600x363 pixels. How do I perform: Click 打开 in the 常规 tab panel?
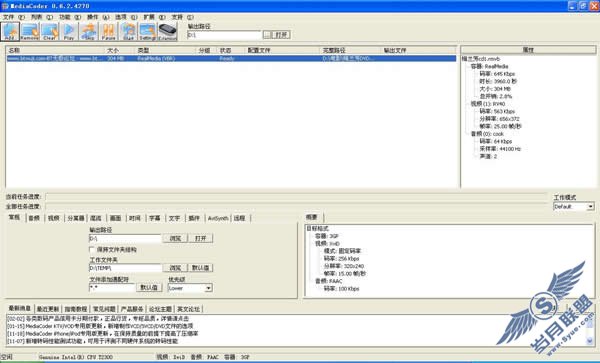[x=201, y=238]
